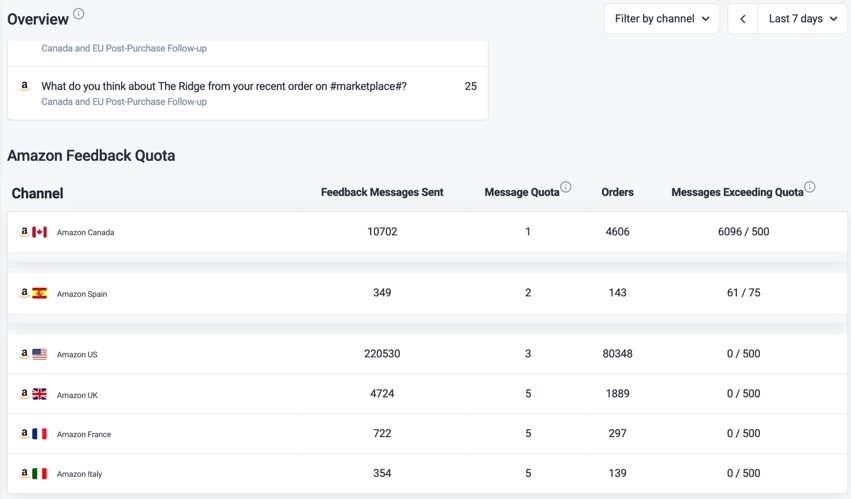The width and height of the screenshot is (851, 499).
Task: Click the UK flag icon
Action: [40, 394]
